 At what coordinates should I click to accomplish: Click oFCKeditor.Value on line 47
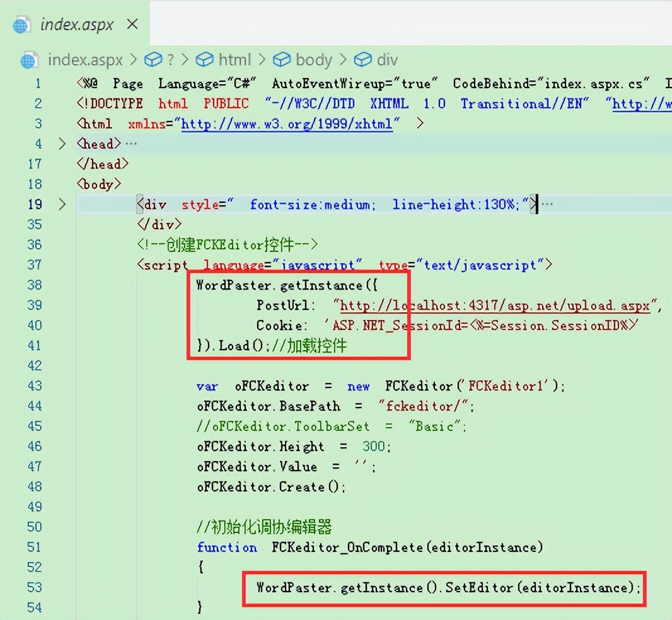click(257, 467)
